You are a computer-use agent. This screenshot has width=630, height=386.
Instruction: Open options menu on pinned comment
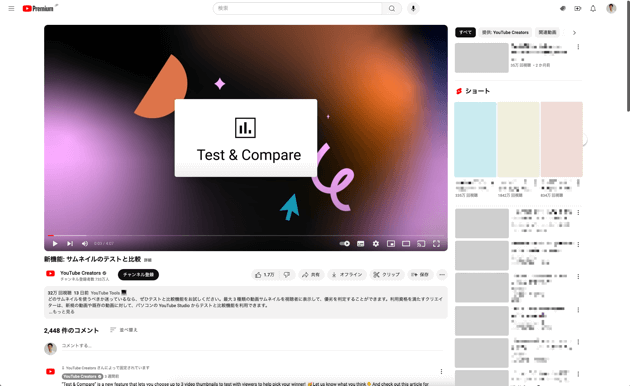441,372
